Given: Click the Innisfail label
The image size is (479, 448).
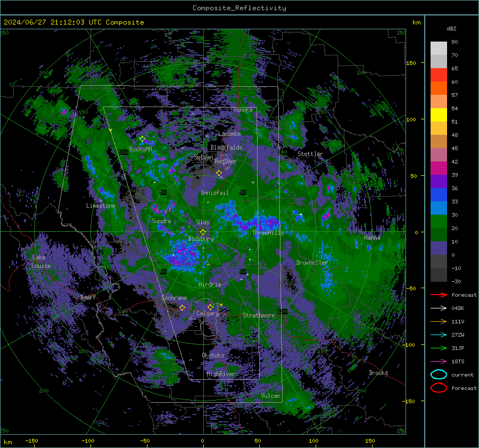Looking at the screenshot, I should point(214,193).
